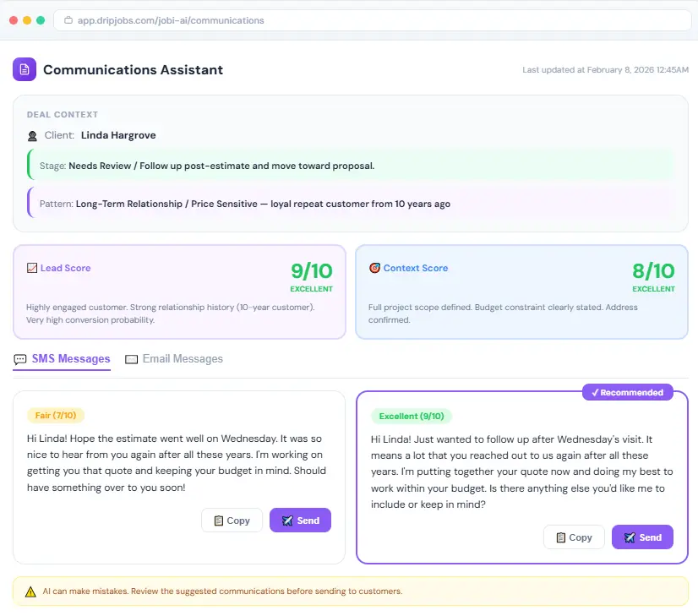This screenshot has height=616, width=698.
Task: Click the Lead Score chart icon
Action: 32,268
